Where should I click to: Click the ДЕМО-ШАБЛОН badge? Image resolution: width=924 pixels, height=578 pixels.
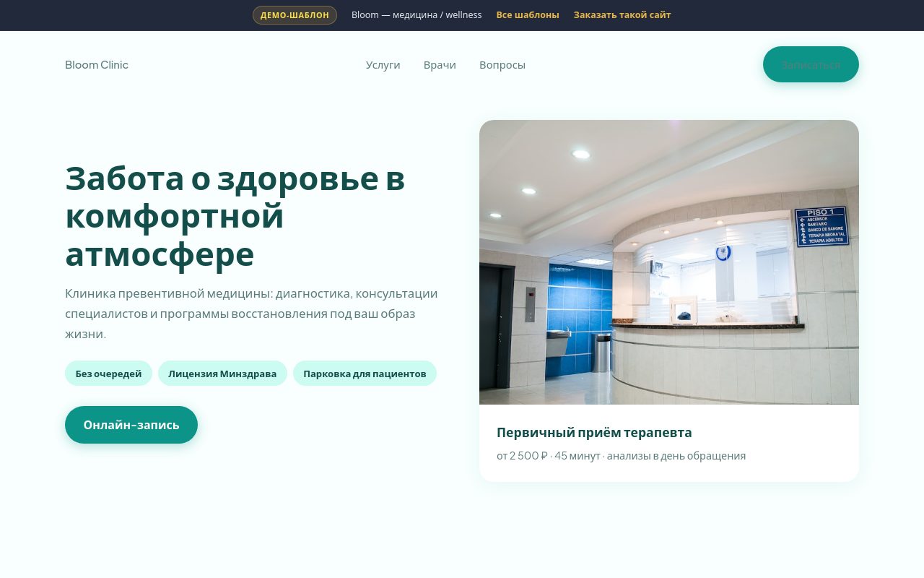(x=295, y=15)
